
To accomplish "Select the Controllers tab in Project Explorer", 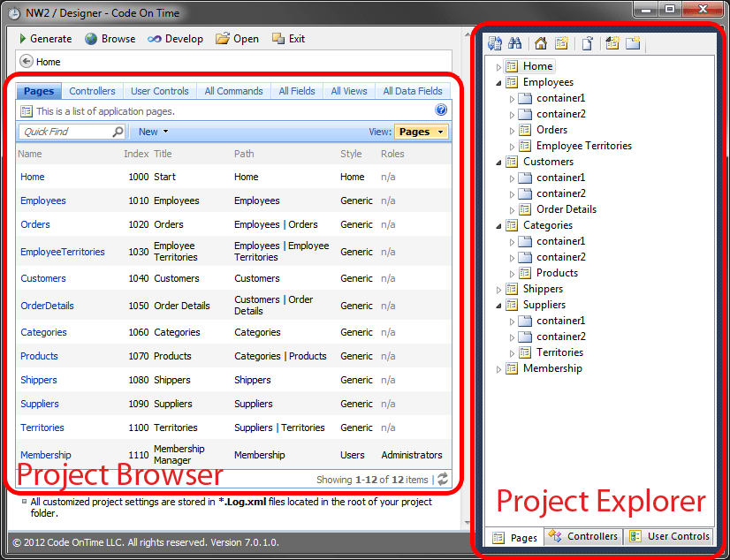I will [x=582, y=536].
